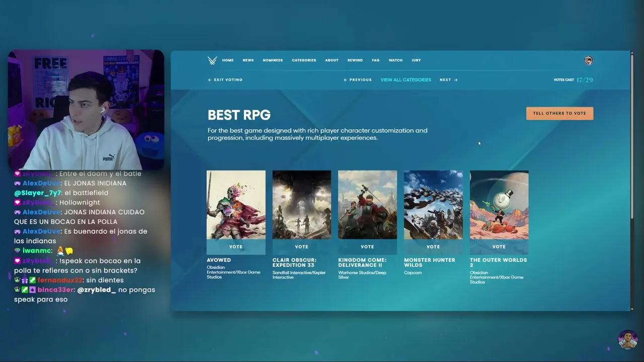Click Tell Others To Vote button

(x=559, y=113)
